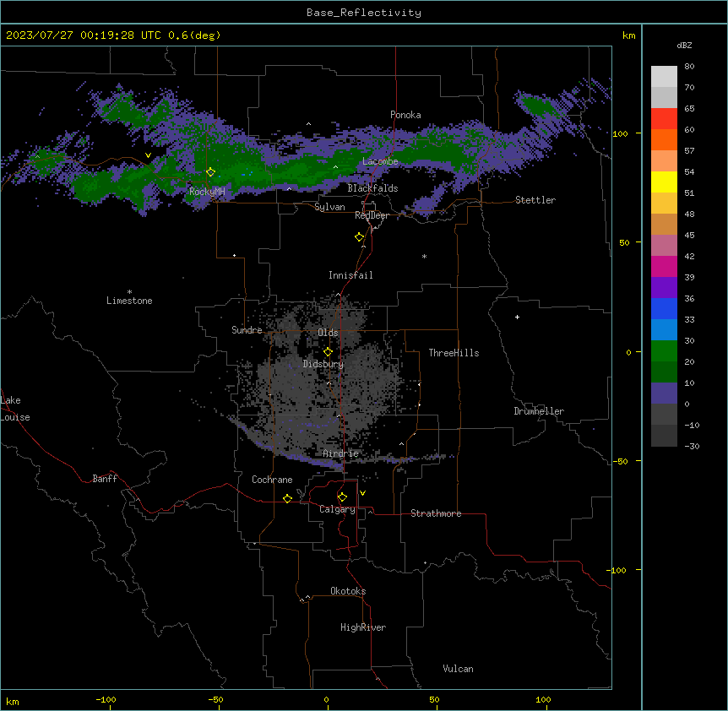Click the Base_Reflectivity title text

point(364,13)
